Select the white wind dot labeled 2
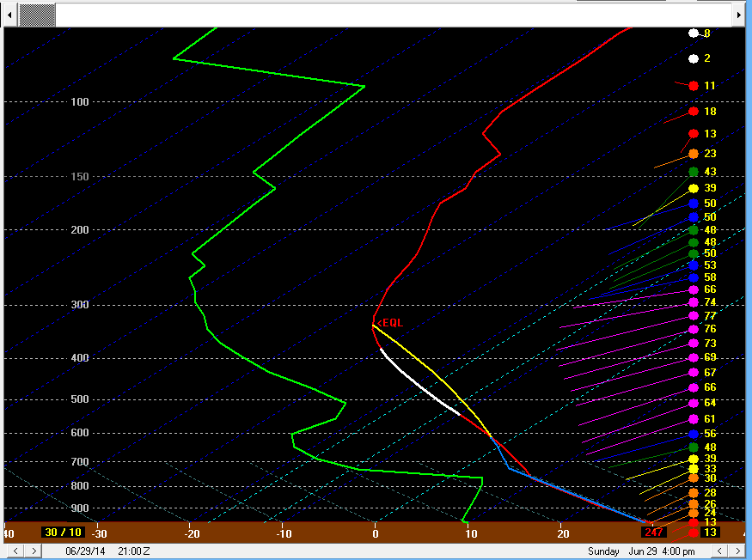 (x=694, y=58)
